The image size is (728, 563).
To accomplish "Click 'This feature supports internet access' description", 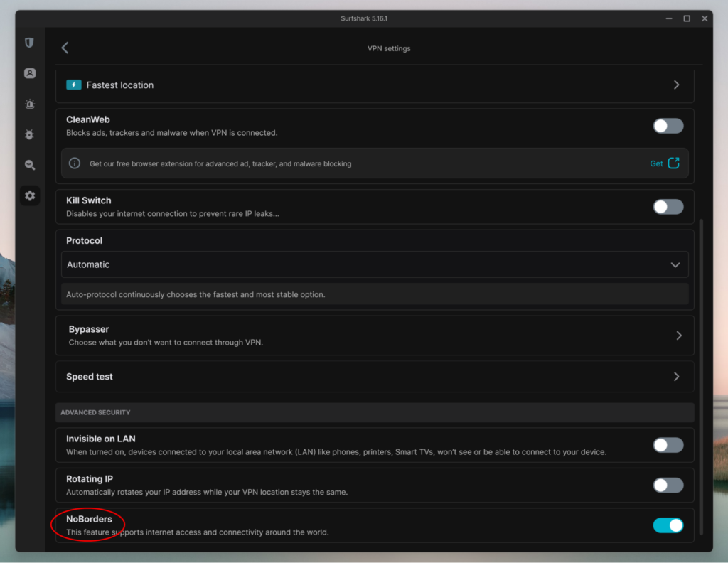I will [x=198, y=532].
